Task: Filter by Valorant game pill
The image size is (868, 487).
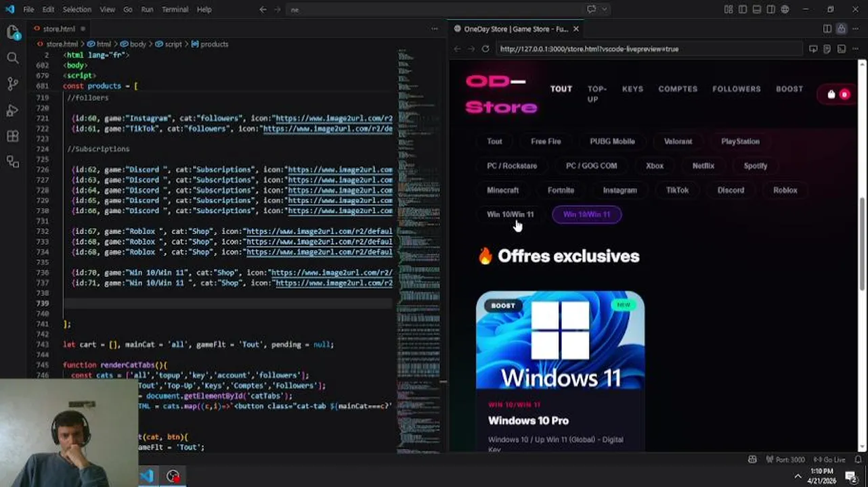Action: point(678,141)
